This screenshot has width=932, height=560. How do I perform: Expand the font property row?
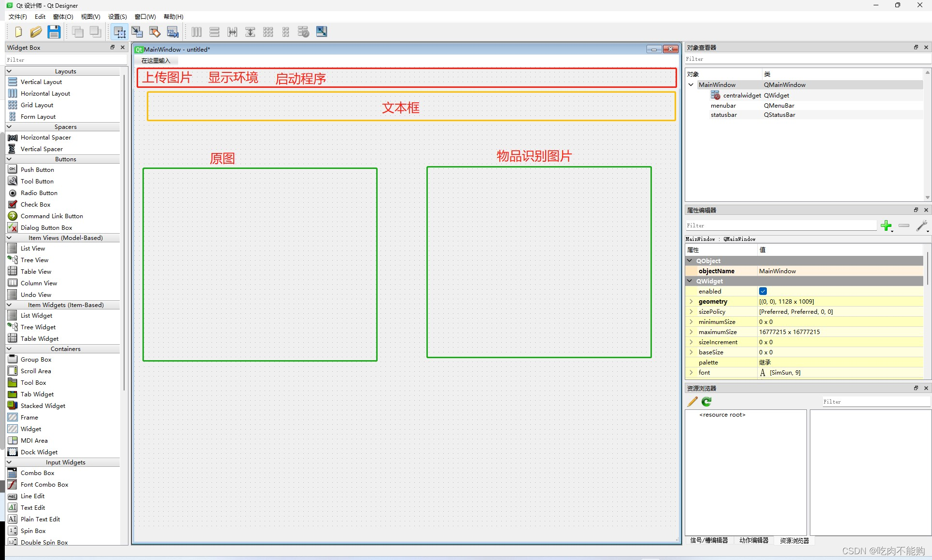tap(691, 372)
